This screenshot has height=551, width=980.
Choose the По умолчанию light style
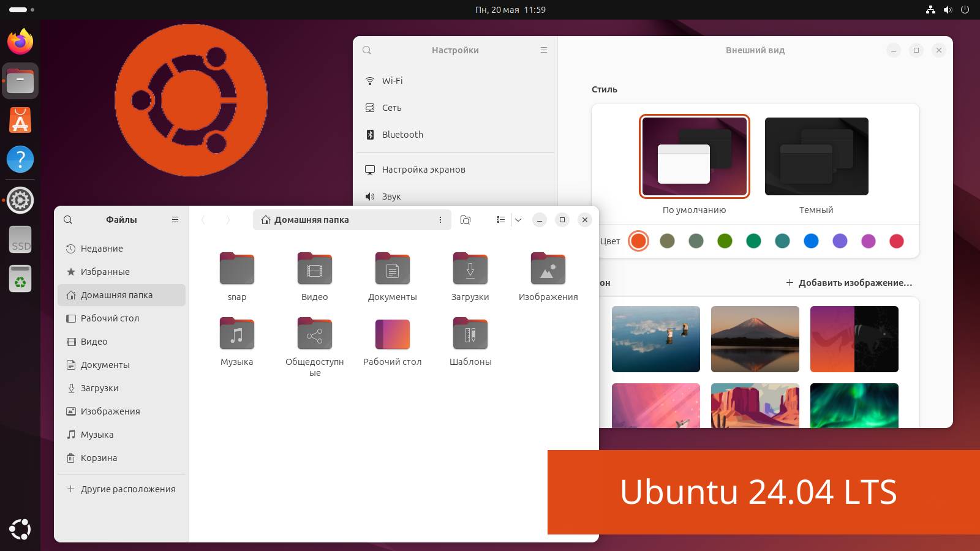(x=694, y=157)
